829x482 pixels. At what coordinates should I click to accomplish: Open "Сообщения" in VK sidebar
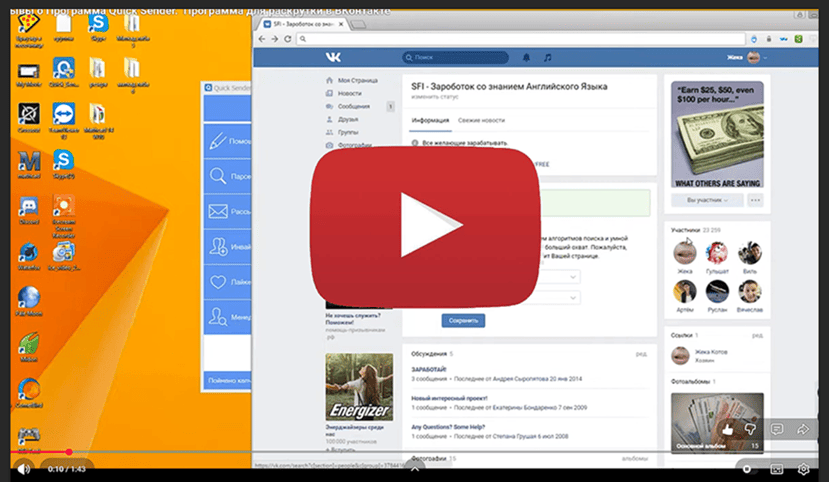[352, 106]
